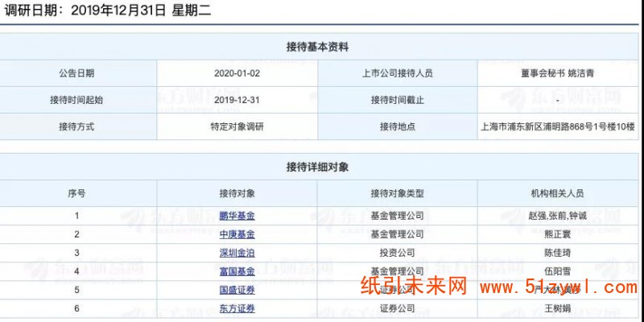Select the name 陈佳琦
Image resolution: width=644 pixels, height=322 pixels.
[558, 253]
